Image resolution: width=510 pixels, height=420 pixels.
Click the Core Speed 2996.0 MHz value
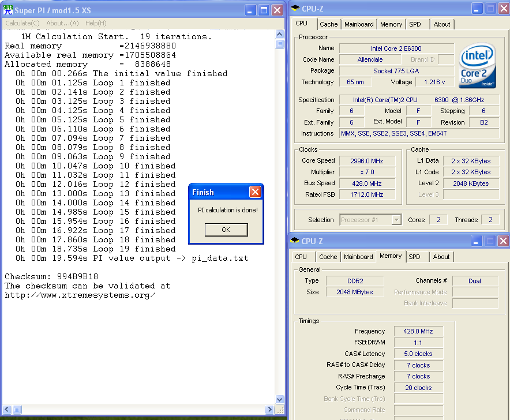point(367,161)
